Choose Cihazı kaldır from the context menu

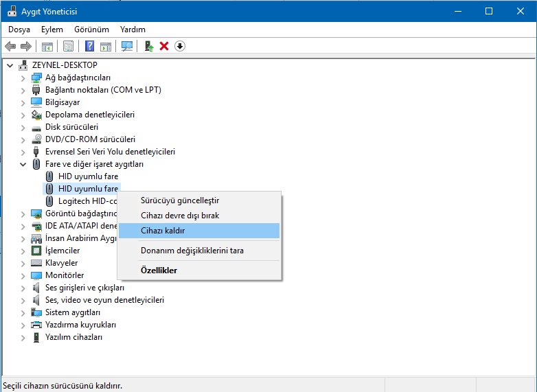(162, 231)
